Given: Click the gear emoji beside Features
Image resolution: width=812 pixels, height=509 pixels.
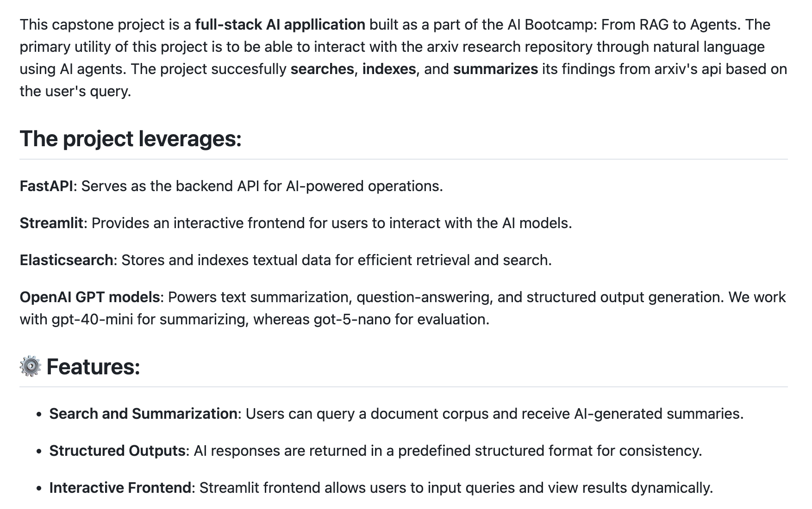Looking at the screenshot, I should 31,366.
